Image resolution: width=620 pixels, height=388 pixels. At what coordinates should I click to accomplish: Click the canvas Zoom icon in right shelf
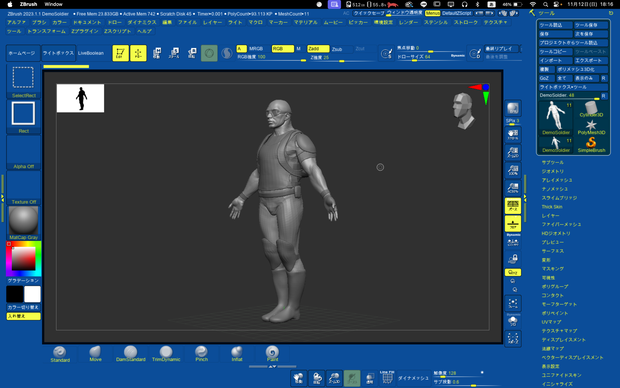pos(513,152)
